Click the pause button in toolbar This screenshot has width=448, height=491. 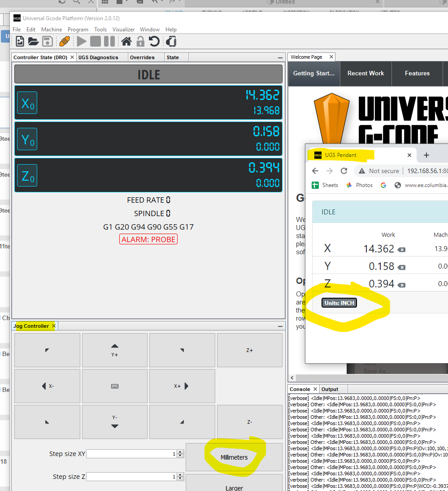(109, 41)
